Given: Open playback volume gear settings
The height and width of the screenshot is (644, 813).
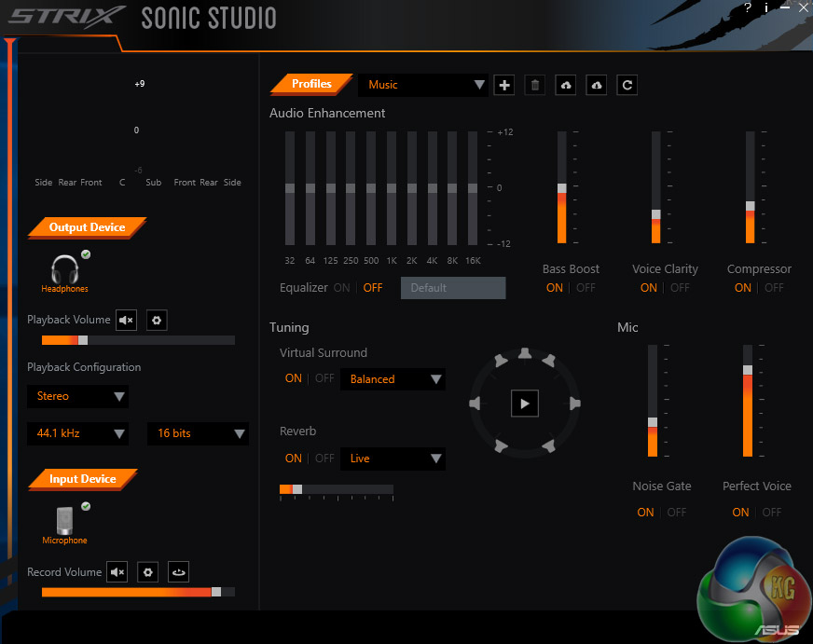Looking at the screenshot, I should point(157,321).
